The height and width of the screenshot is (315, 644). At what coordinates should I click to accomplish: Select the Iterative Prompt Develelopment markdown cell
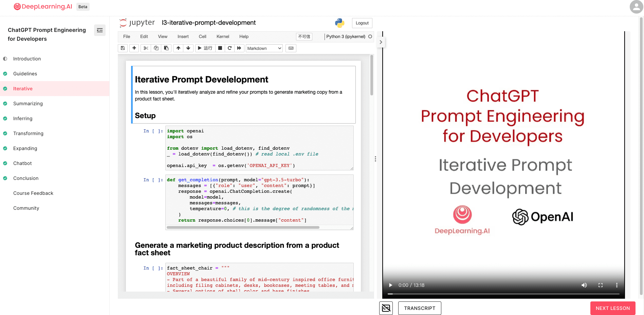[243, 95]
